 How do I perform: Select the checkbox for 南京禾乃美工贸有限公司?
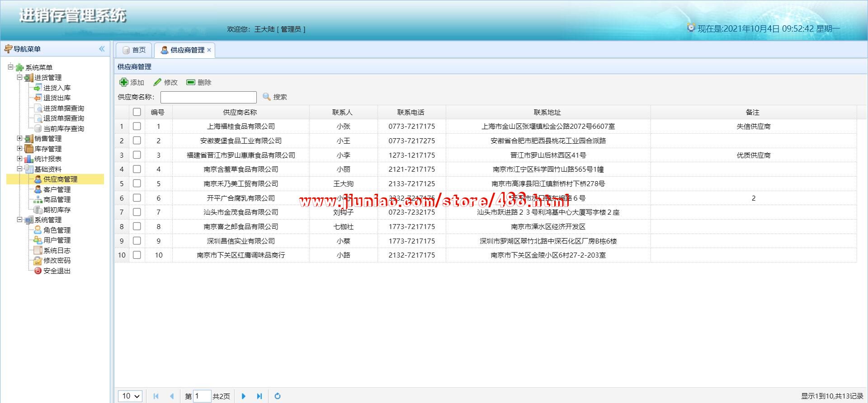click(137, 183)
